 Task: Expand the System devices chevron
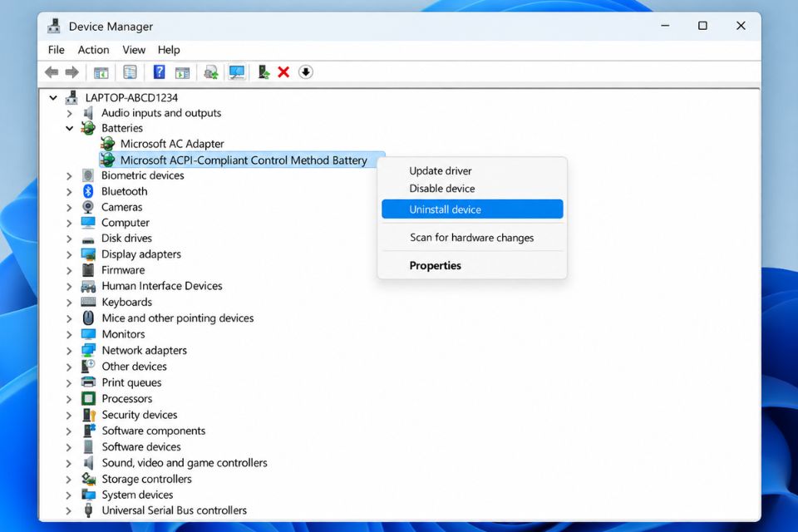[69, 495]
